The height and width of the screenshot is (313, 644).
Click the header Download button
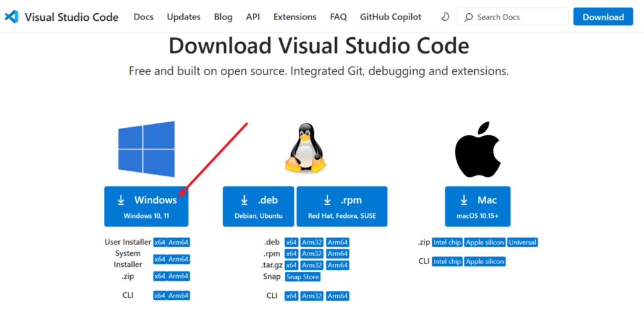point(603,17)
